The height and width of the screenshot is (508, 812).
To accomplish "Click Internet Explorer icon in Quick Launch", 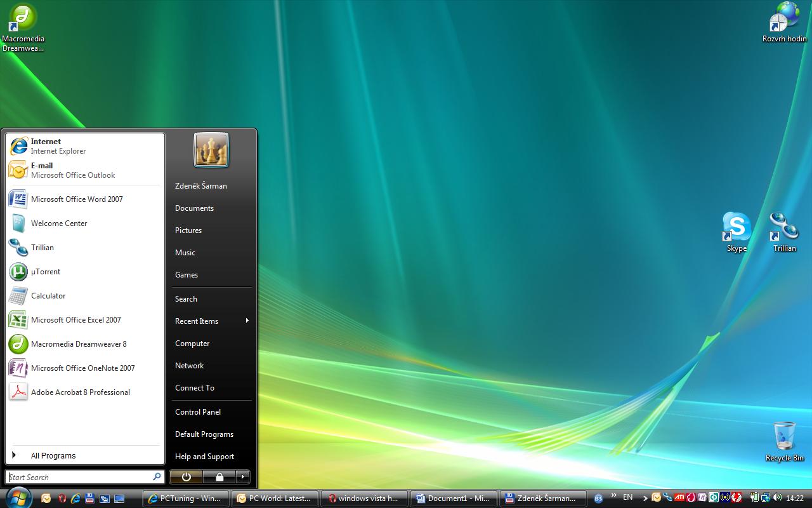I will tap(76, 498).
